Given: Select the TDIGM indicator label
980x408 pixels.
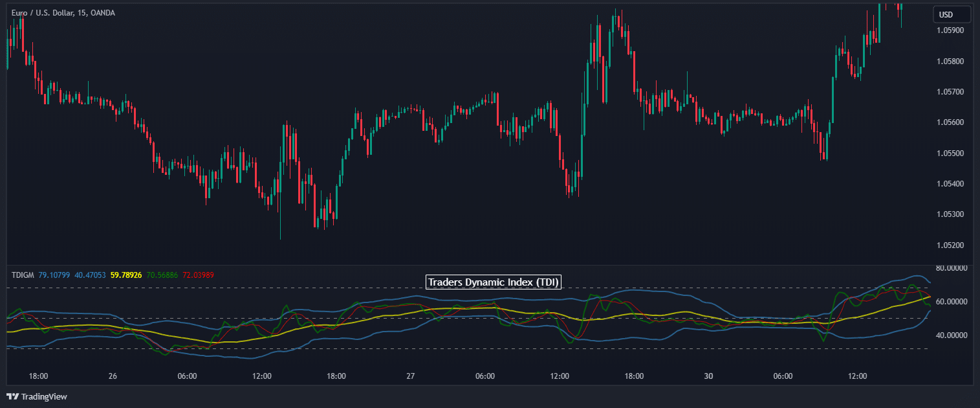Looking at the screenshot, I should 23,275.
